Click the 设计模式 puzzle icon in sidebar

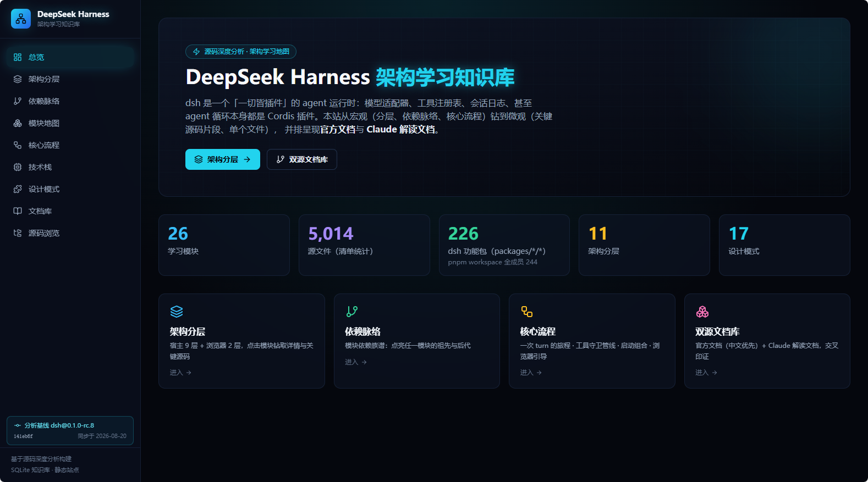18,189
